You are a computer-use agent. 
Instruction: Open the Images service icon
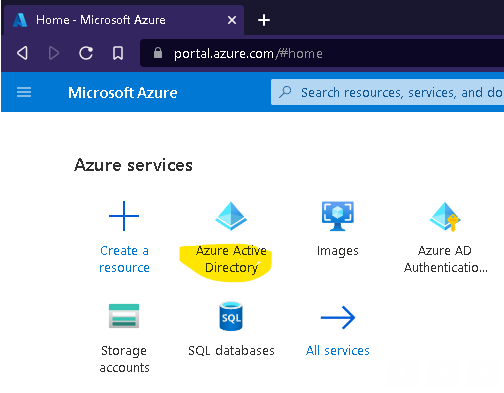[338, 216]
